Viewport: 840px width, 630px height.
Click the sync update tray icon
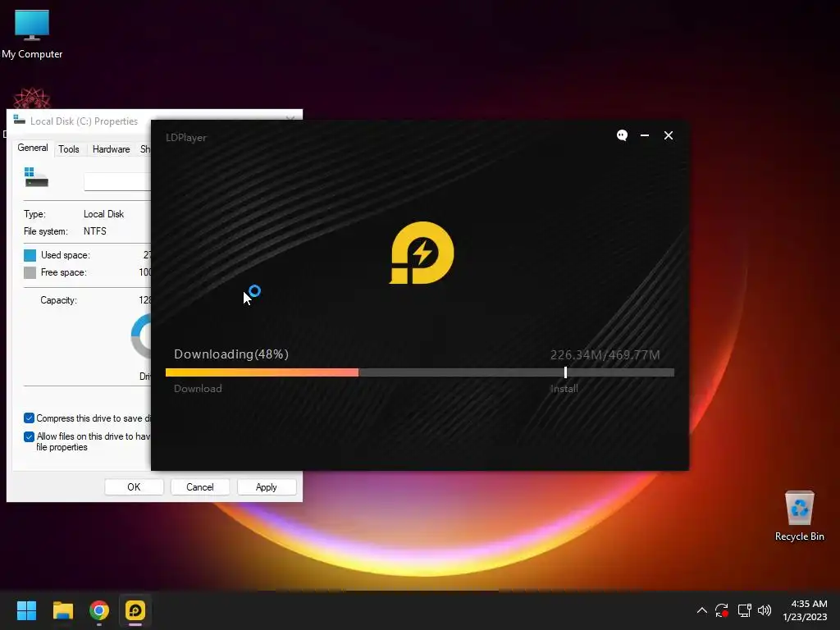tap(722, 610)
